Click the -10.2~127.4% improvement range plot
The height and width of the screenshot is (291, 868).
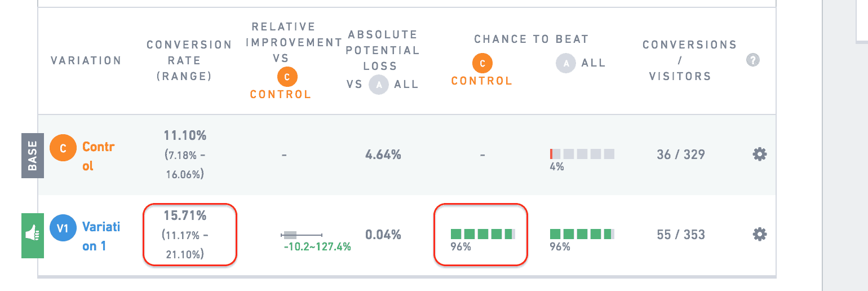pyautogui.click(x=302, y=235)
